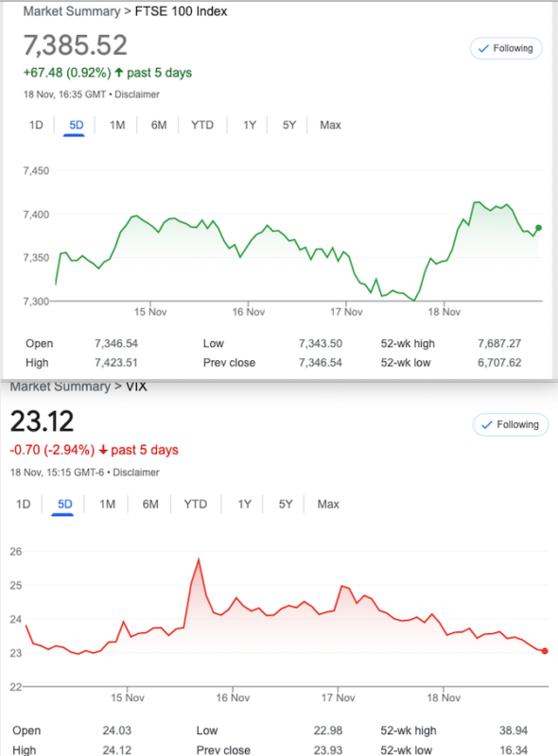Click VIX Prev close value 23.93

[x=328, y=750]
